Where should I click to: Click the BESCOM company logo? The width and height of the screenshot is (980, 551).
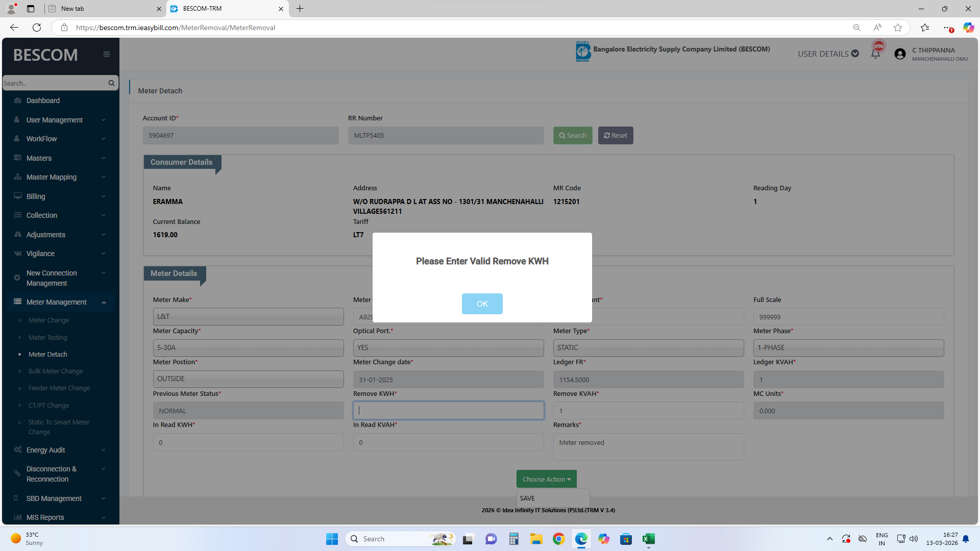tap(582, 52)
